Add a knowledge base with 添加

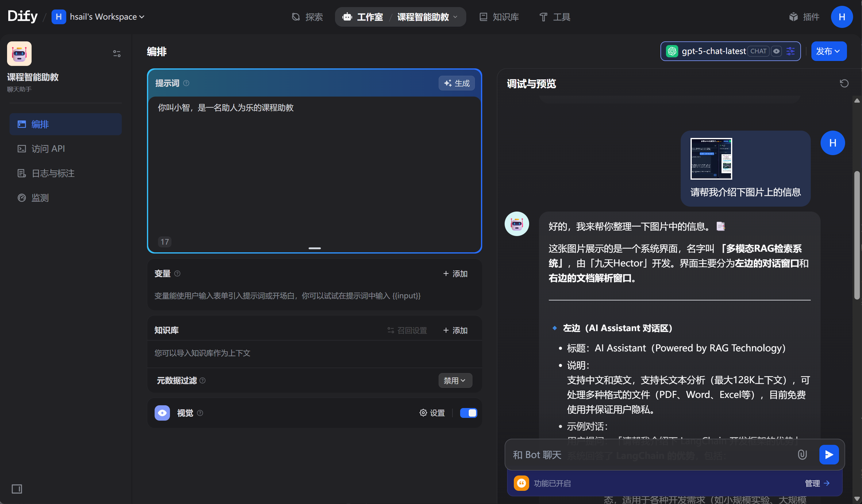coord(455,330)
